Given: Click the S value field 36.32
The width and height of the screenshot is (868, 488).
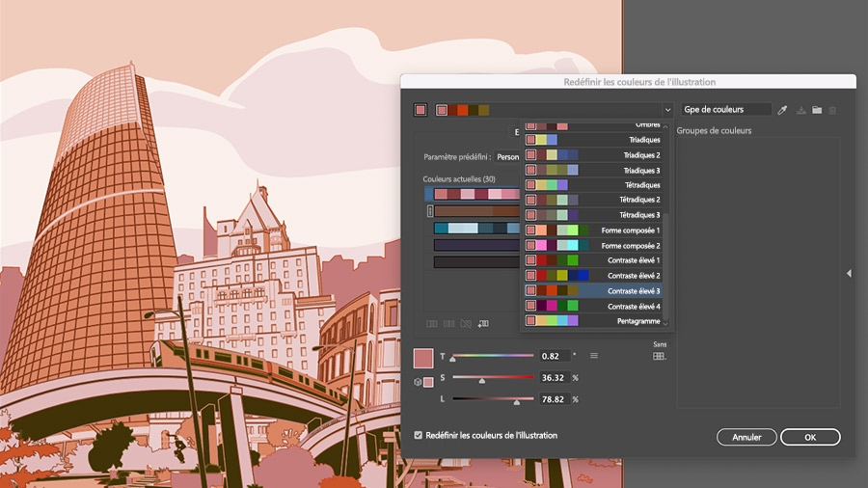Looking at the screenshot, I should (555, 377).
